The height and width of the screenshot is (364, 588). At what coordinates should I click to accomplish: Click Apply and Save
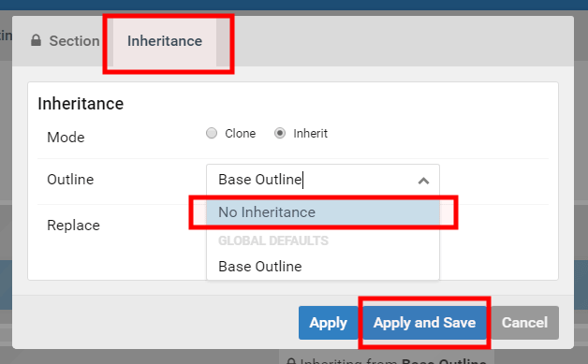pos(424,323)
